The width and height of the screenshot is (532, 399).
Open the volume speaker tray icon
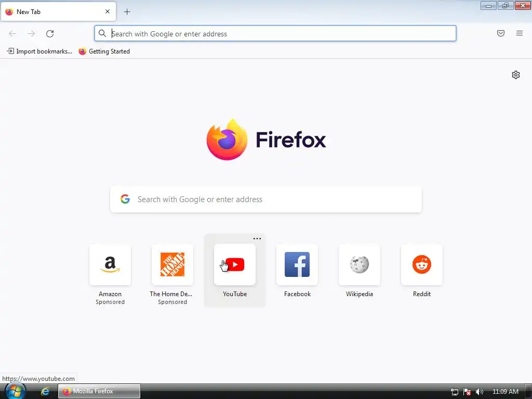coord(480,392)
